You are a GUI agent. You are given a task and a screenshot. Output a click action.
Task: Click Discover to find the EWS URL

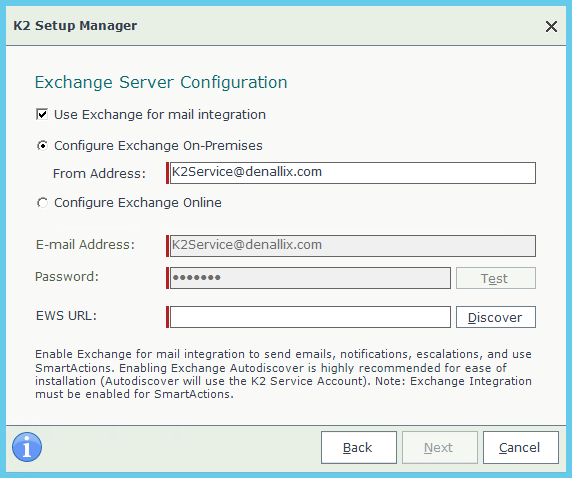496,317
